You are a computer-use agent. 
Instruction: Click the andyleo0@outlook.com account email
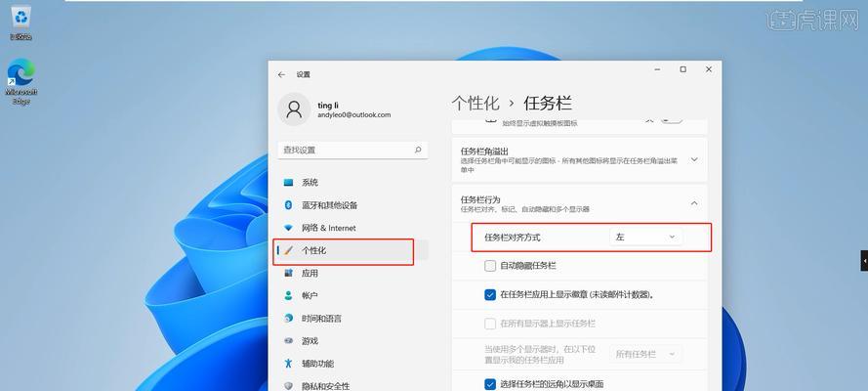coord(354,115)
